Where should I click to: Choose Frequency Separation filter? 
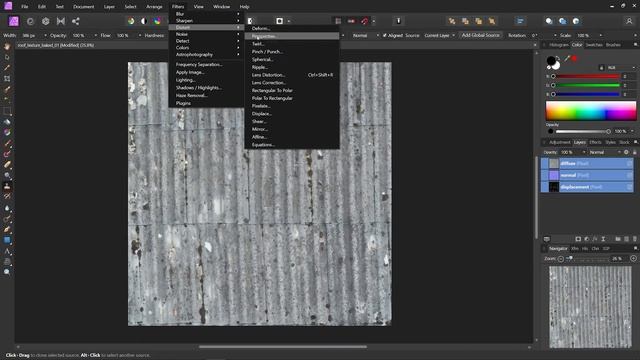(x=207, y=64)
